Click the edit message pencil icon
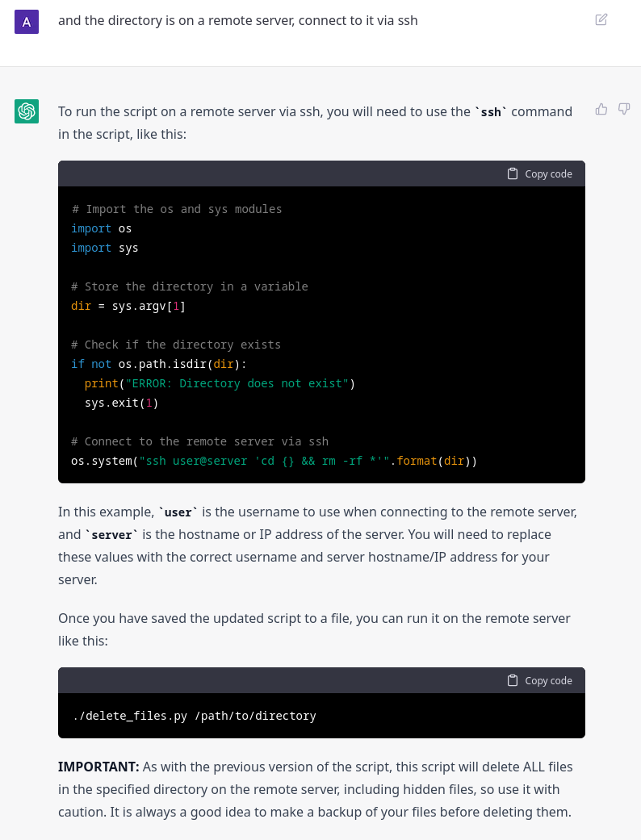The height and width of the screenshot is (840, 641). click(x=601, y=20)
